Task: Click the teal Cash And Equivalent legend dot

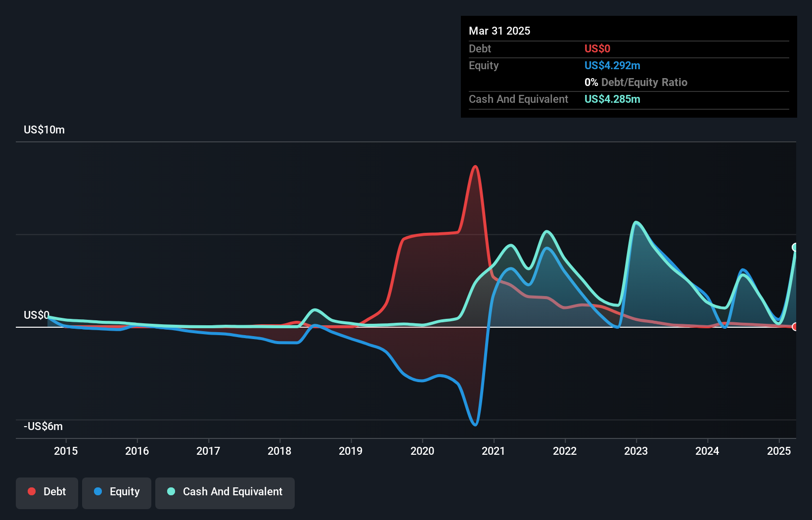Action: (171, 491)
